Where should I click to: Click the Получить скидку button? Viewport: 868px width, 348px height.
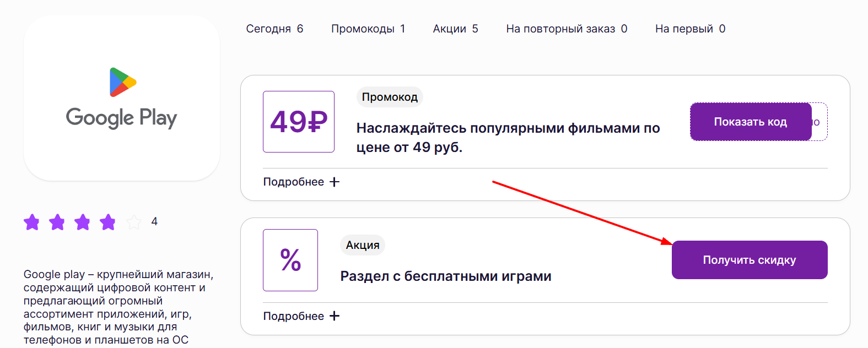(749, 260)
